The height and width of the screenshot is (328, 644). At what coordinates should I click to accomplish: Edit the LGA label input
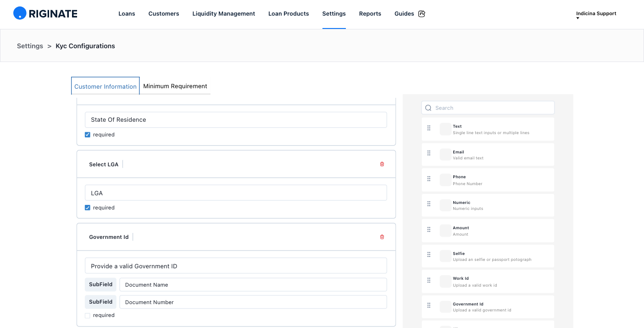pos(236,193)
